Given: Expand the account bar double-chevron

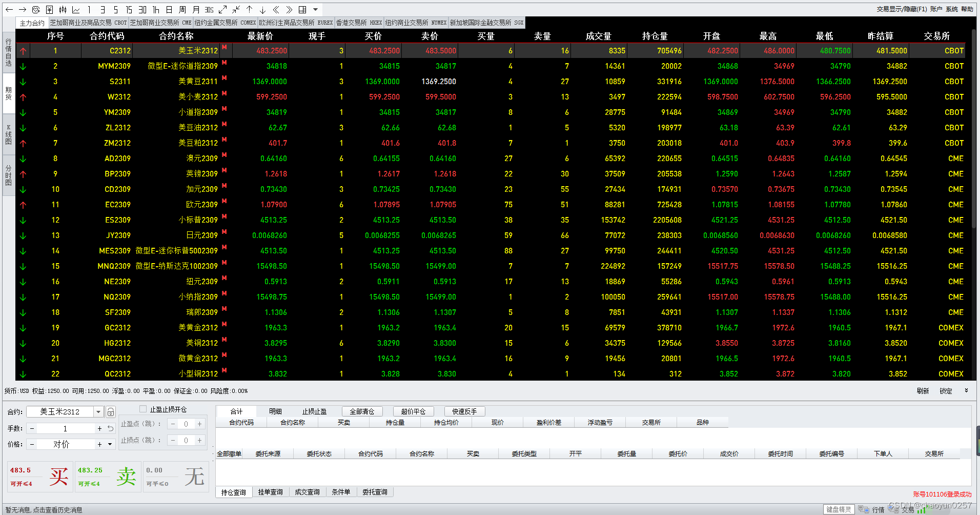Looking at the screenshot, I should click(x=966, y=391).
